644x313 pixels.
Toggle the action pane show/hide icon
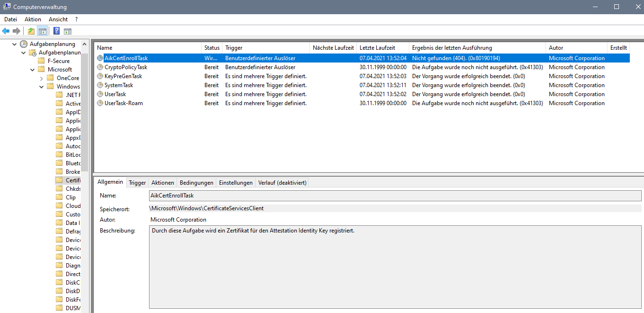coord(68,31)
